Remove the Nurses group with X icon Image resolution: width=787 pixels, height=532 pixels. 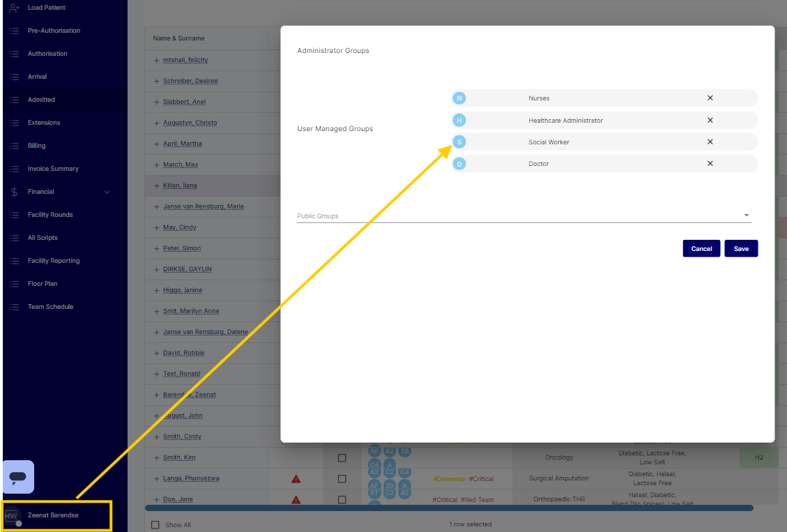710,98
